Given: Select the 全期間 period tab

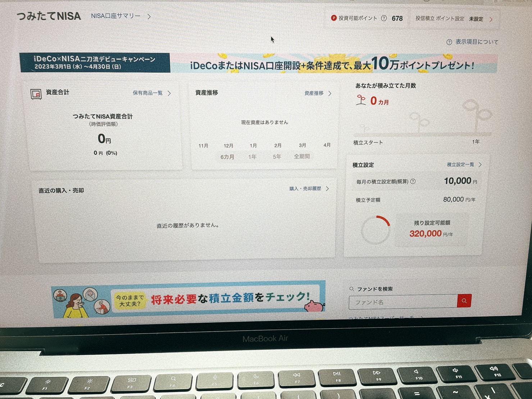Looking at the screenshot, I should (x=302, y=156).
